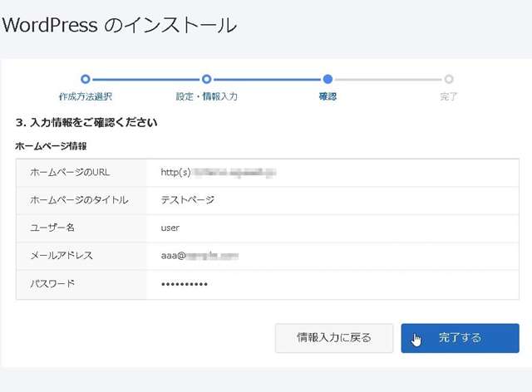Viewport: 532px width, 392px height.
Task: Click the ホームページのタイトル row label
Action: click(x=79, y=200)
